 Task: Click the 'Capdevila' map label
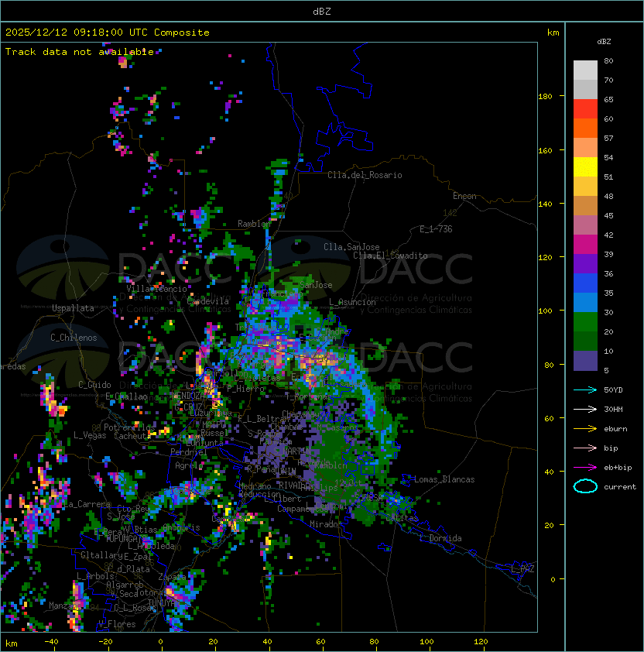[x=208, y=301]
